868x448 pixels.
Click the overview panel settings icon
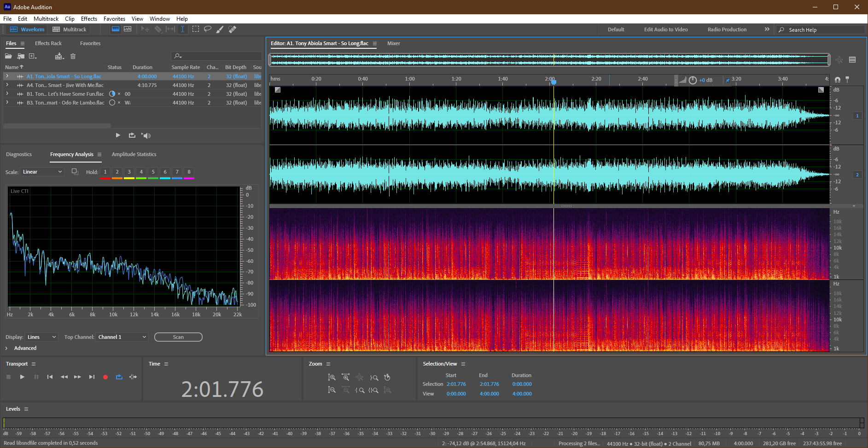pyautogui.click(x=852, y=59)
